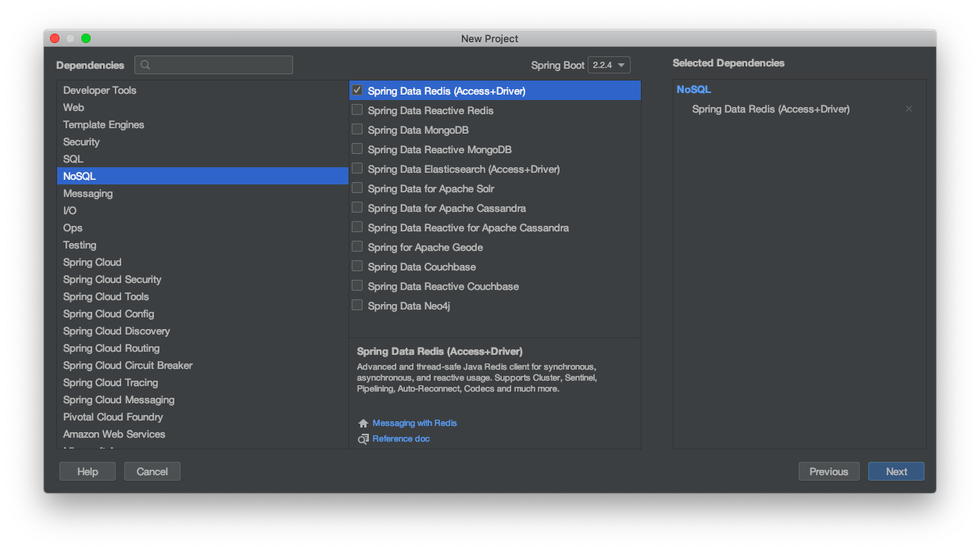980x551 pixels.
Task: Open the Spring Cloud Security category
Action: [x=202, y=280]
